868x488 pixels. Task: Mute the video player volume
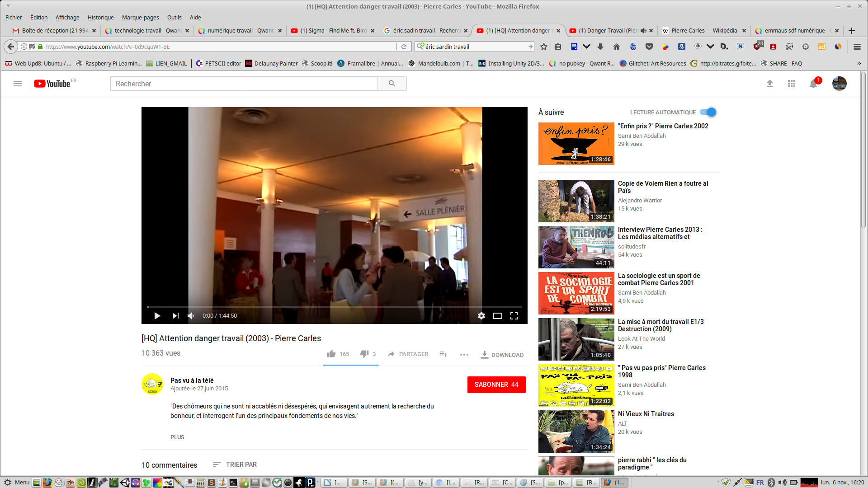[191, 316]
